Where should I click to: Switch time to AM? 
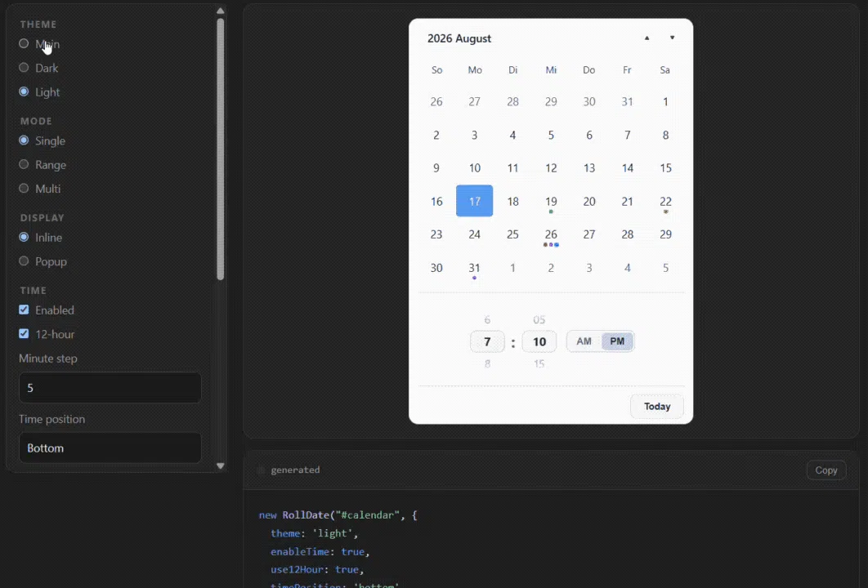584,341
